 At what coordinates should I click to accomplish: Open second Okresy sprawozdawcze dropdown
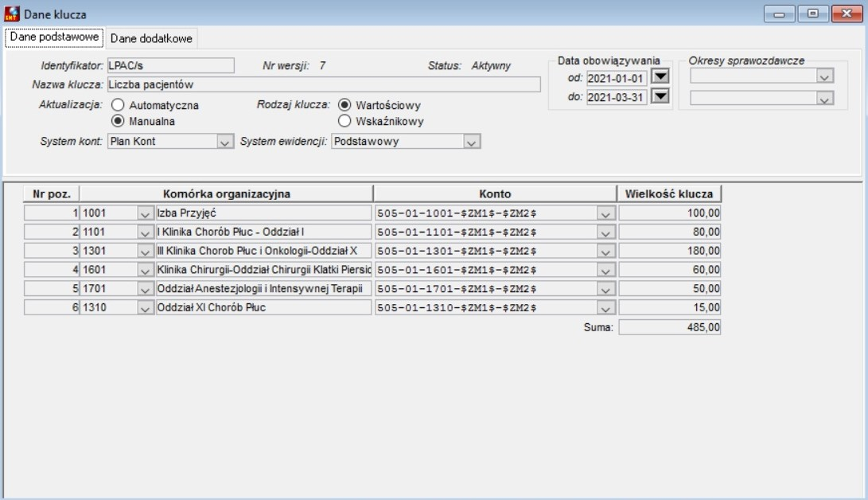click(x=824, y=99)
